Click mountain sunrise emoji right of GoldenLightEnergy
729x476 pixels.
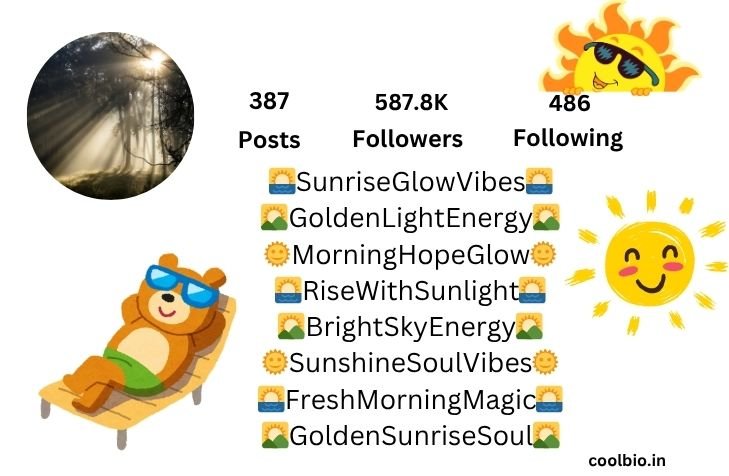[546, 218]
